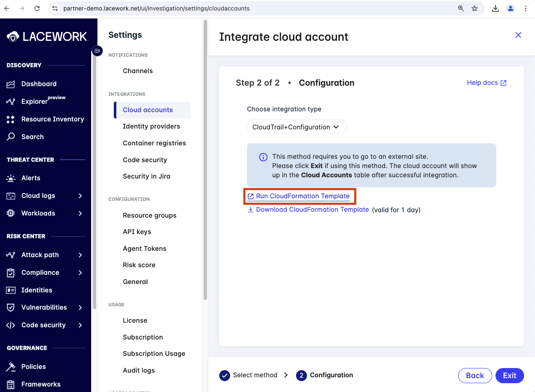Open Subscription settings page
The image size is (535, 392).
[x=143, y=337]
